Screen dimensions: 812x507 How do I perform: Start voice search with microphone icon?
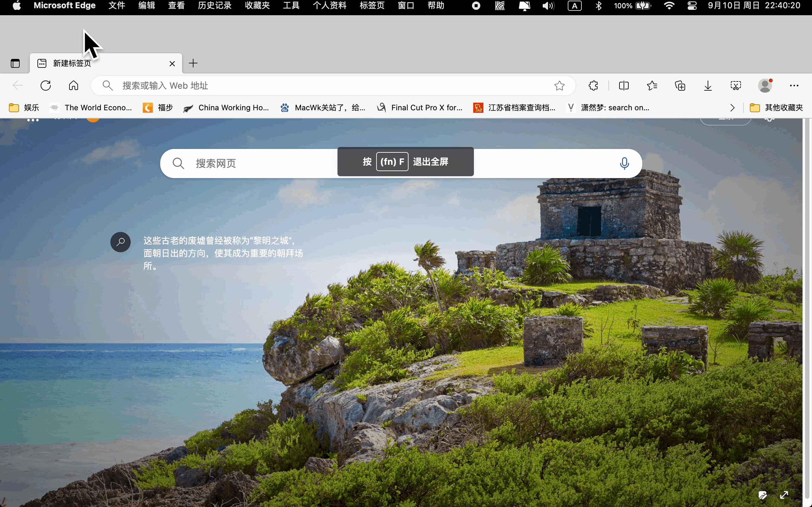(624, 163)
